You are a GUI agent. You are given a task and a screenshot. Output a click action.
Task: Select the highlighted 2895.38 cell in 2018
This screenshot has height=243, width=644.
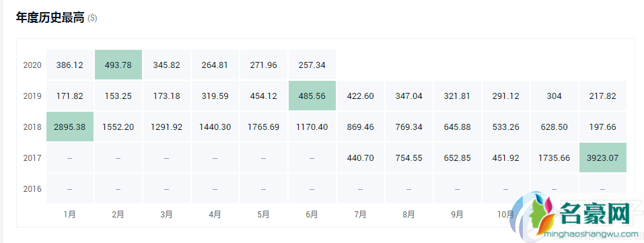(70, 127)
